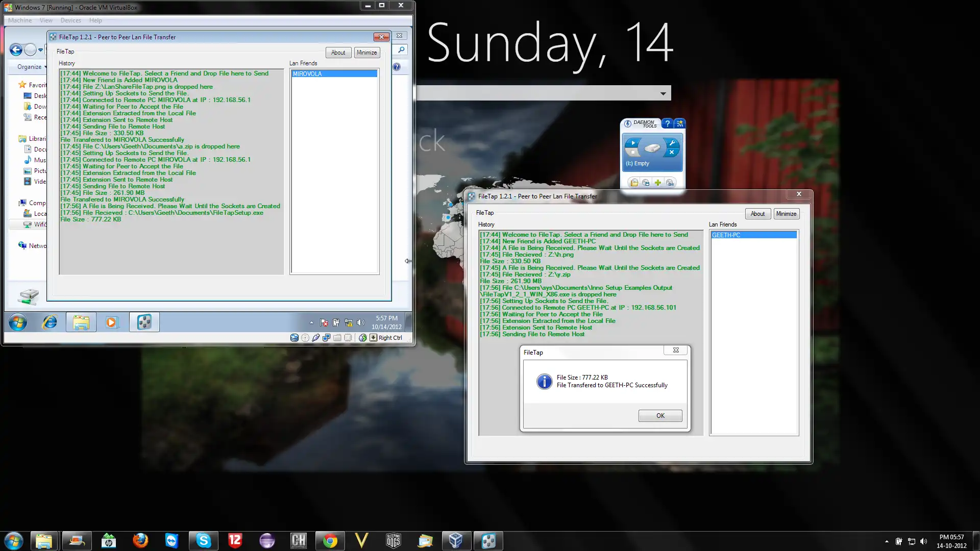The width and height of the screenshot is (980, 551).
Task: Click the VirtualBox shared folders status icon
Action: tap(337, 338)
